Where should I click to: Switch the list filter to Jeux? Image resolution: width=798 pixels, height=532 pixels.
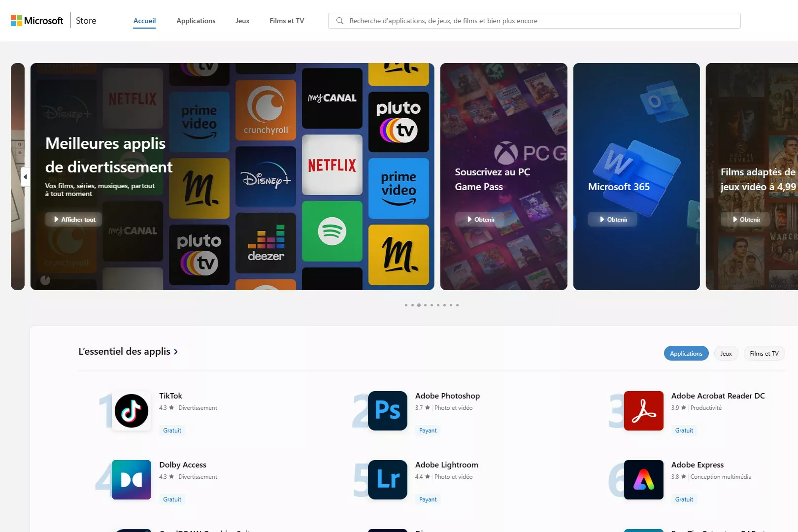pyautogui.click(x=726, y=354)
